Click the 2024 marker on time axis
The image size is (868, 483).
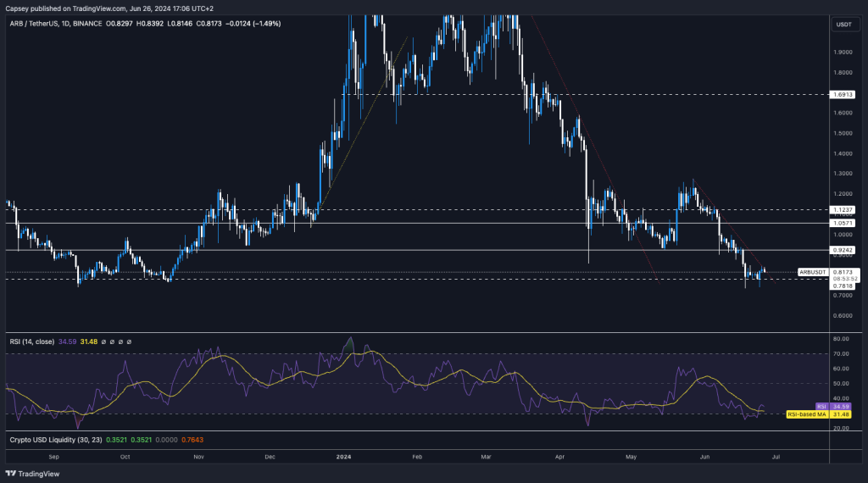[x=342, y=455]
